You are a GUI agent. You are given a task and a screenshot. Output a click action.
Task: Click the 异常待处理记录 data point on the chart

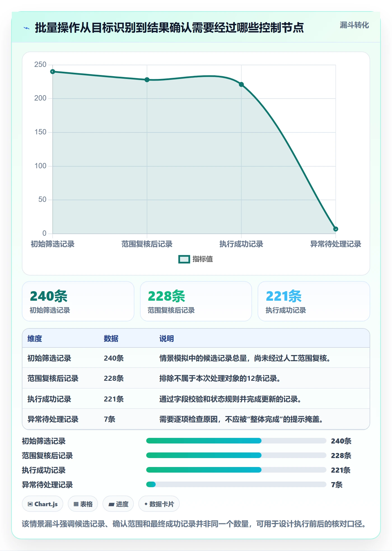[336, 229]
